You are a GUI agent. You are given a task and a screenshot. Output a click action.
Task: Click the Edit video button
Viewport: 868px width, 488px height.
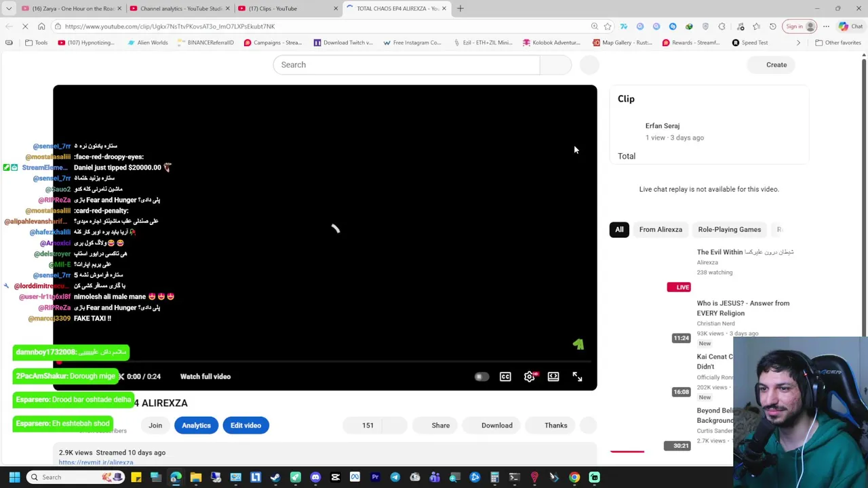pos(245,426)
